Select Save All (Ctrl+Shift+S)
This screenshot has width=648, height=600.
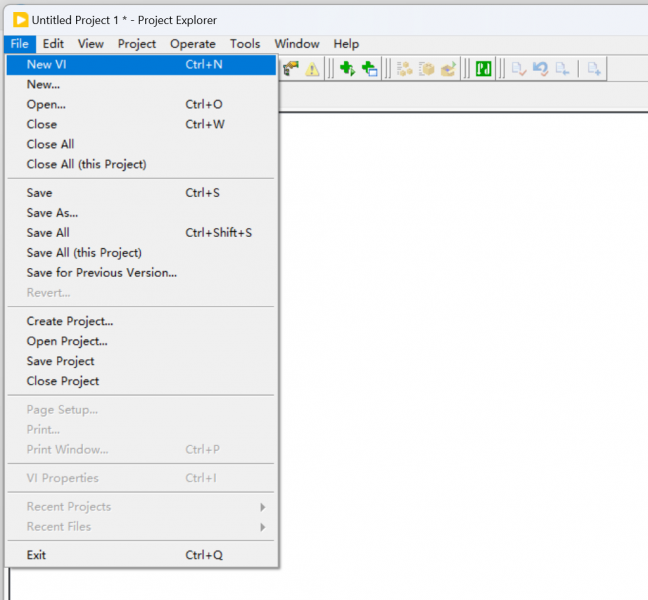click(141, 233)
